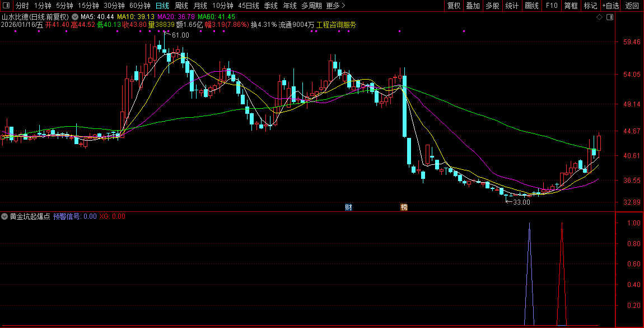Viewport: 644px width, 328px height.
Task: Toggle the 简框 simple frame mode
Action: coord(571,6)
